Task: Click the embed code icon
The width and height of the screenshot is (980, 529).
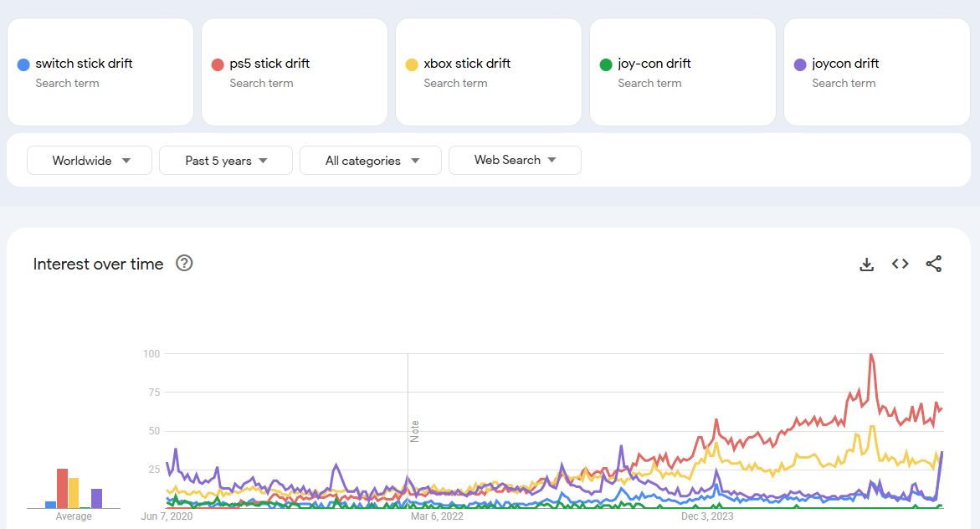Action: pos(900,264)
